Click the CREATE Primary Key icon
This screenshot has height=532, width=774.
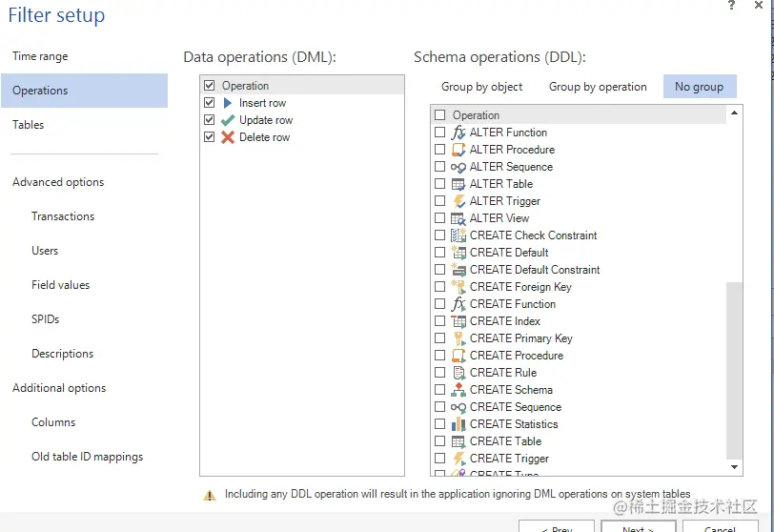tap(458, 338)
